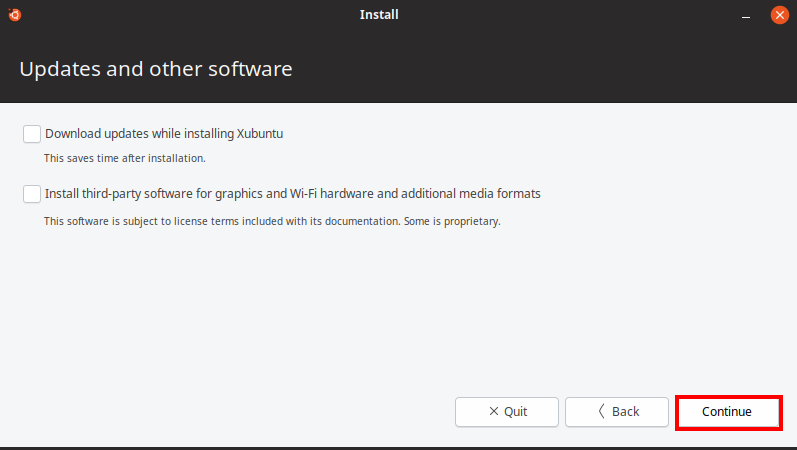
Task: Minimize the Install window
Action: (746, 15)
